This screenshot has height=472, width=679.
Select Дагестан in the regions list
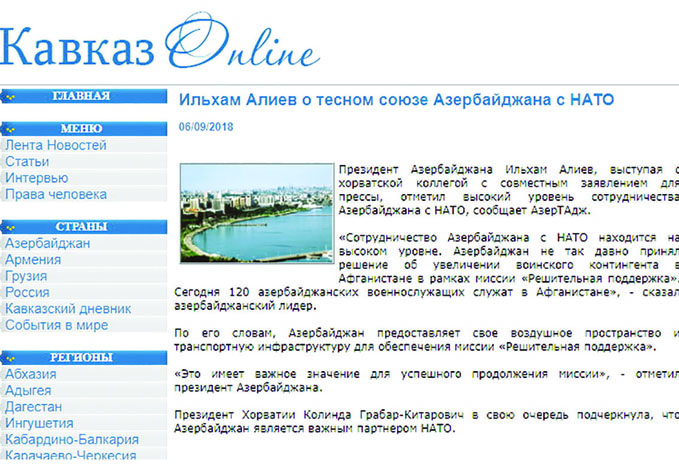33,407
